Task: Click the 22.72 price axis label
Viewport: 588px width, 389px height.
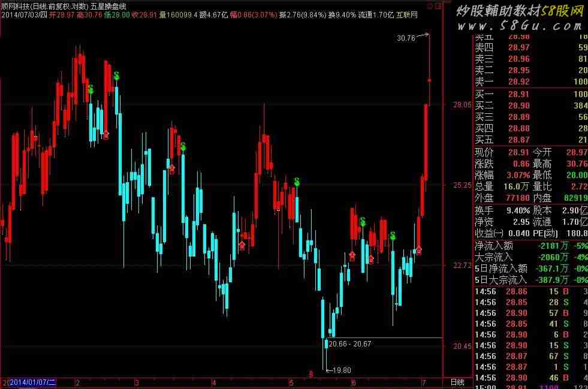Action: click(x=462, y=265)
